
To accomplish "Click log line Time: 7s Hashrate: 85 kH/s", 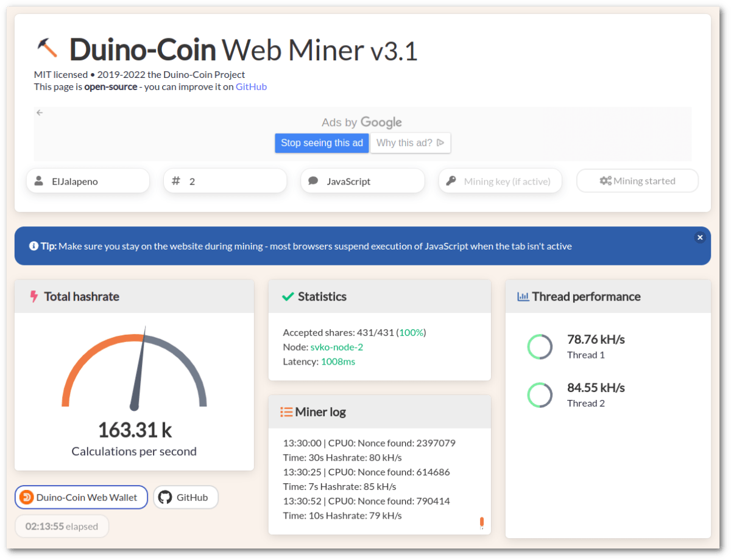I will [x=339, y=486].
